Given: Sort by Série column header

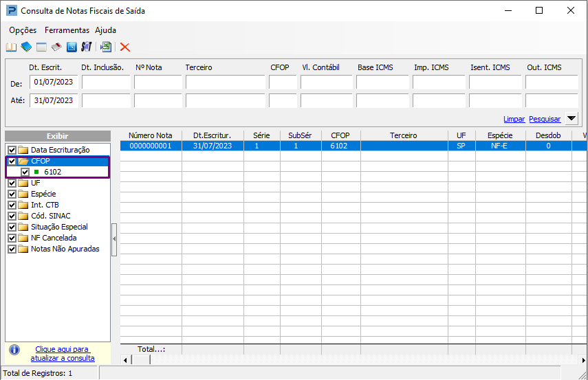Looking at the screenshot, I should point(261,135).
